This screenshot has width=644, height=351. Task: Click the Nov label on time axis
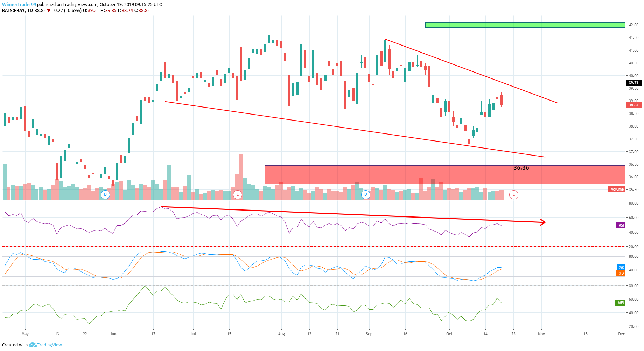click(541, 334)
